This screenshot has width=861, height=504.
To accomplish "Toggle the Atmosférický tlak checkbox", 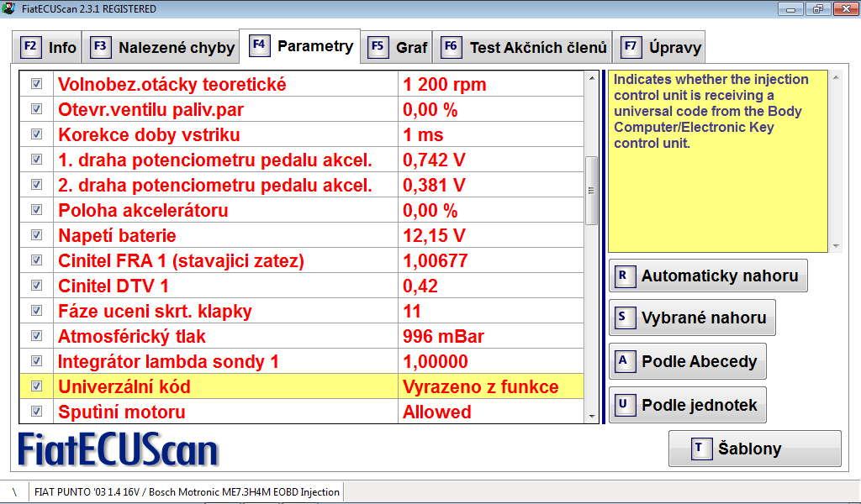I will pos(36,336).
